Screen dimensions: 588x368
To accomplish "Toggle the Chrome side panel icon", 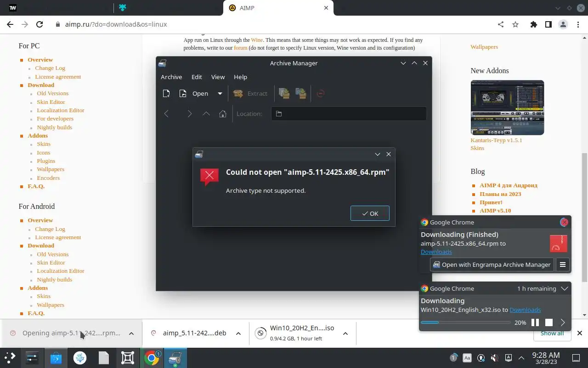I will (x=548, y=24).
